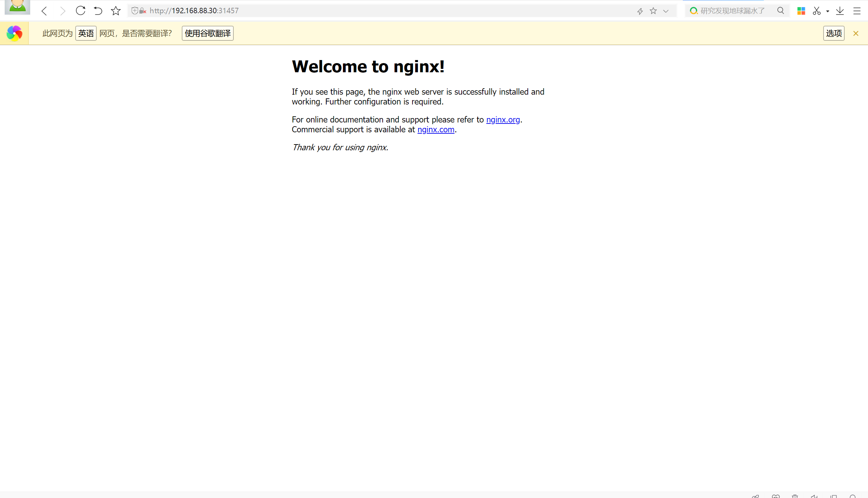Click the search box with 研究发现地球漏水了
Screen dimensions: 868x498
tap(732, 11)
